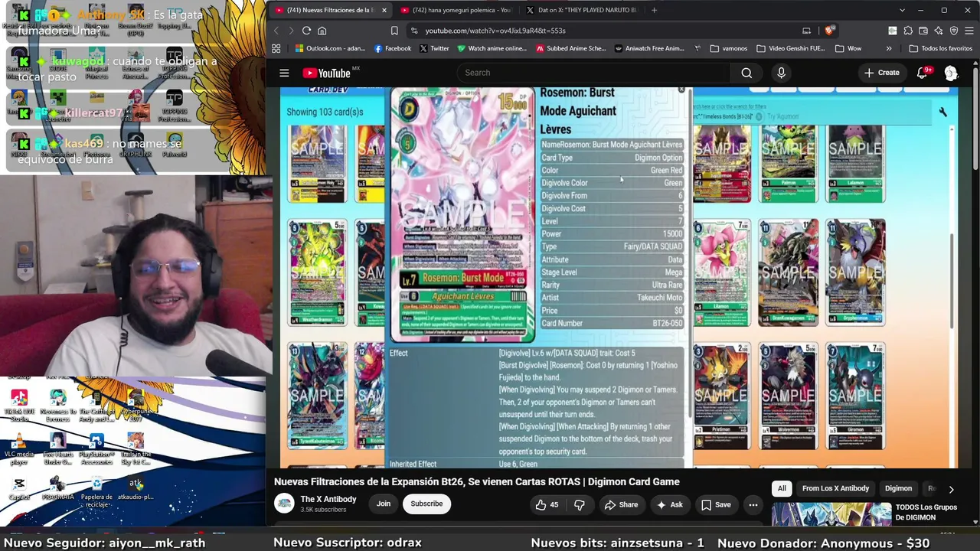The width and height of the screenshot is (980, 551).
Task: Click the YouTube search field
Action: (593, 73)
